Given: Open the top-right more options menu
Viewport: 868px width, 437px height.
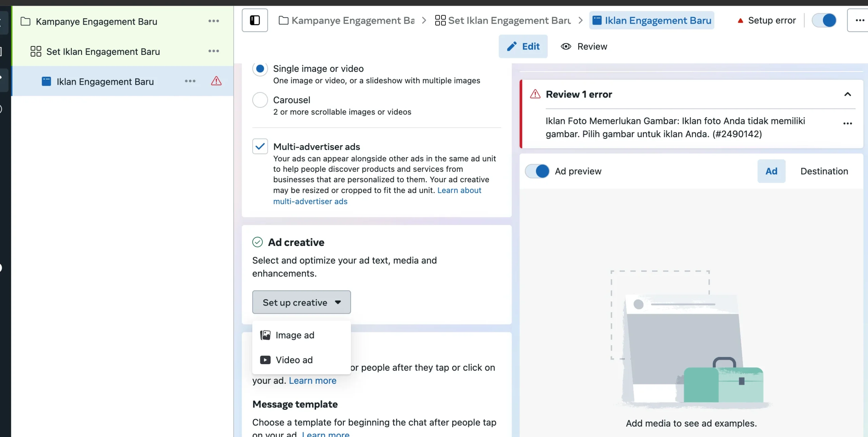Looking at the screenshot, I should click(860, 20).
